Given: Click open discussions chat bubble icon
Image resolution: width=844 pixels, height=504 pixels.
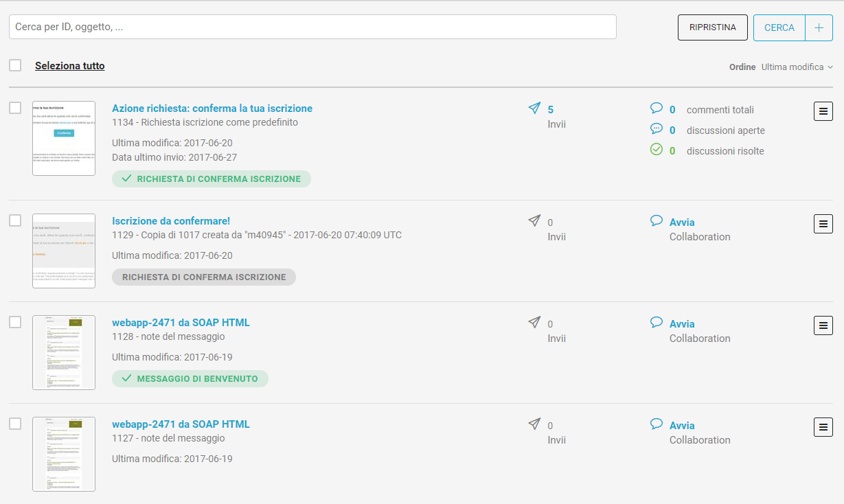Looking at the screenshot, I should (x=657, y=129).
